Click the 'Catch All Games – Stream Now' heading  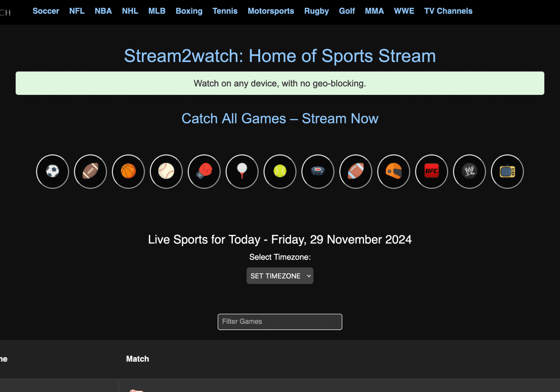pos(280,119)
